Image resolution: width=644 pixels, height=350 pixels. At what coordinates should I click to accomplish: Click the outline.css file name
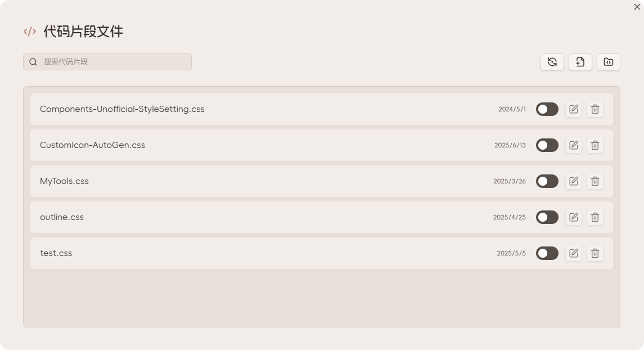62,217
